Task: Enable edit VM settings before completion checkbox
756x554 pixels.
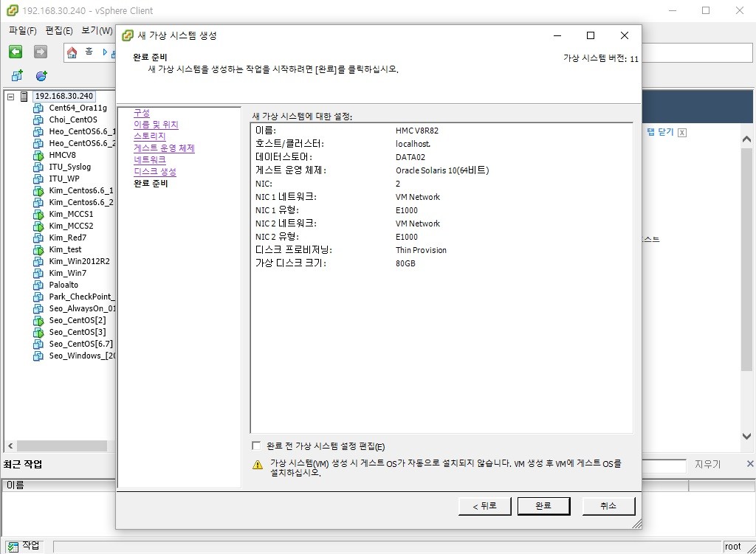Action: [256, 446]
